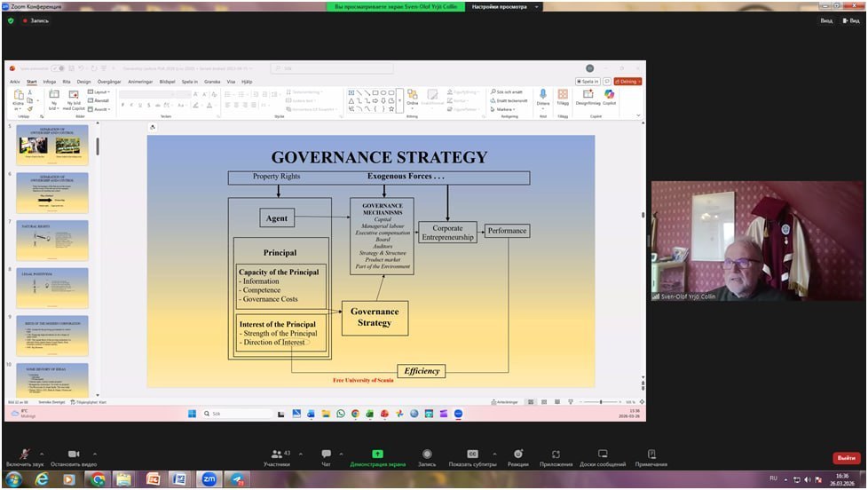Open the Reactions icon
This screenshot has height=490, width=868.
point(518,454)
